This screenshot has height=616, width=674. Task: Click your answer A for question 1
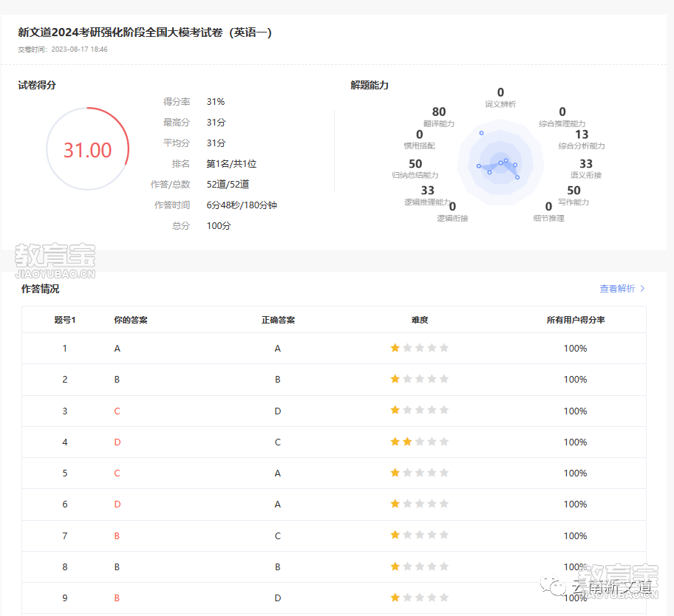pyautogui.click(x=118, y=349)
